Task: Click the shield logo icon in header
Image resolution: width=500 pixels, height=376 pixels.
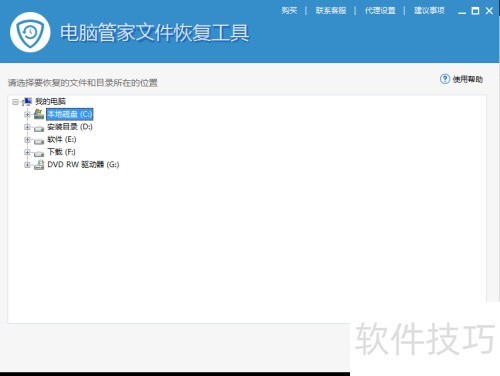Action: click(30, 32)
